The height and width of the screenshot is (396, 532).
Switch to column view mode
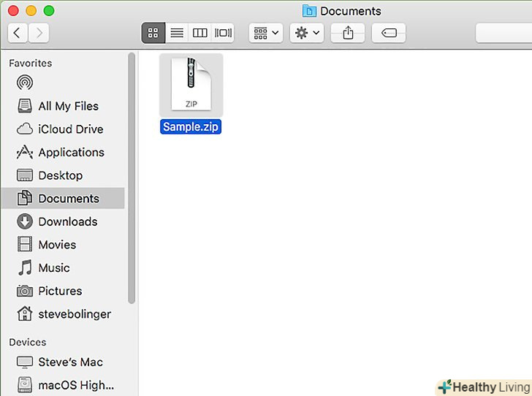[x=199, y=33]
